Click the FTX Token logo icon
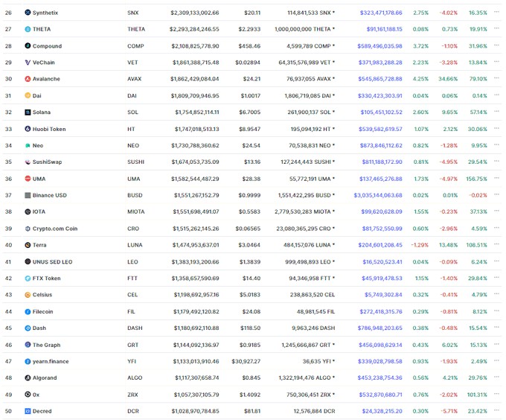 [x=28, y=279]
